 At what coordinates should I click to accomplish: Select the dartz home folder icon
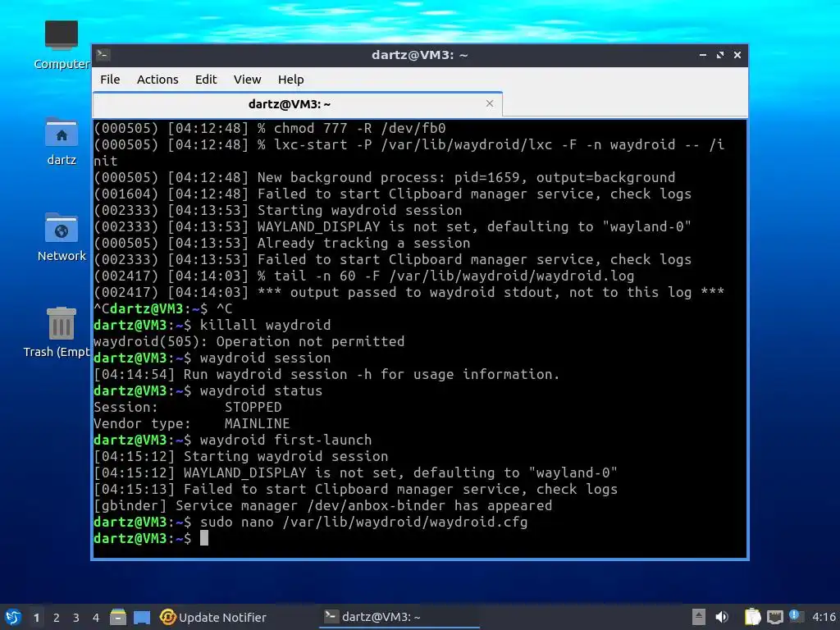pos(62,141)
